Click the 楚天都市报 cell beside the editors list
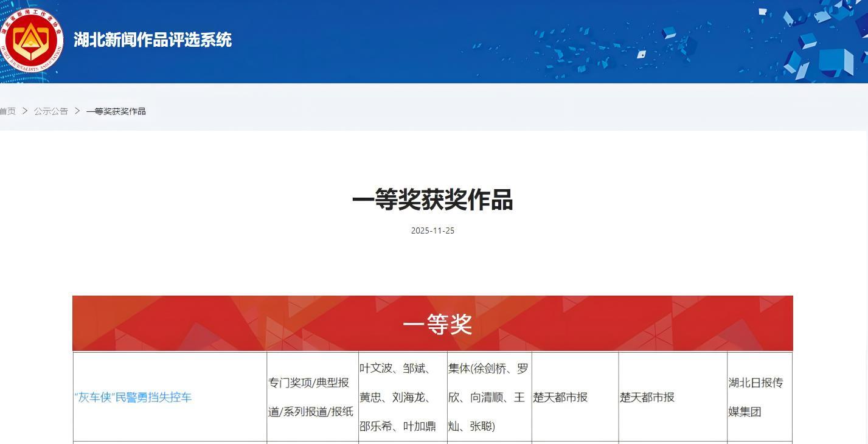Screen dimensions: 868x444 click(x=560, y=397)
